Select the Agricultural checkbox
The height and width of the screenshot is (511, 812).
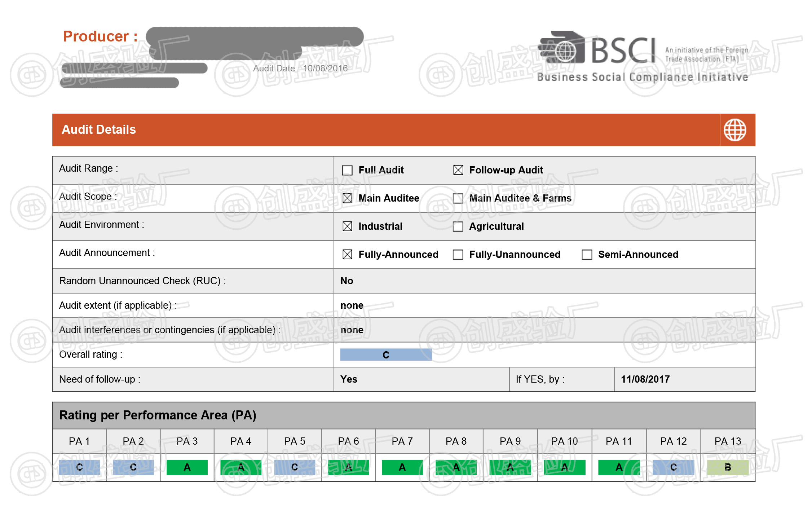458,226
